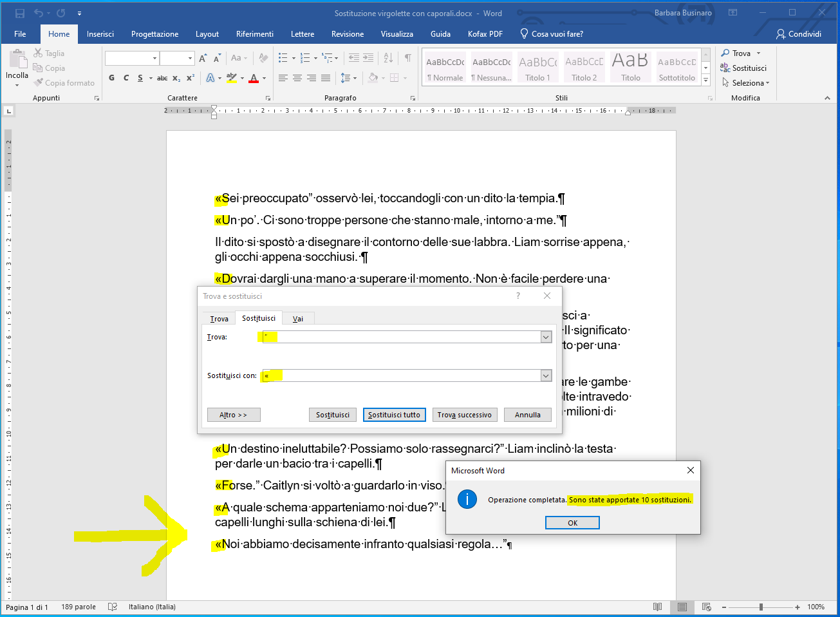The width and height of the screenshot is (840, 617).
Task: Expand the Trova field dropdown
Action: 546,337
